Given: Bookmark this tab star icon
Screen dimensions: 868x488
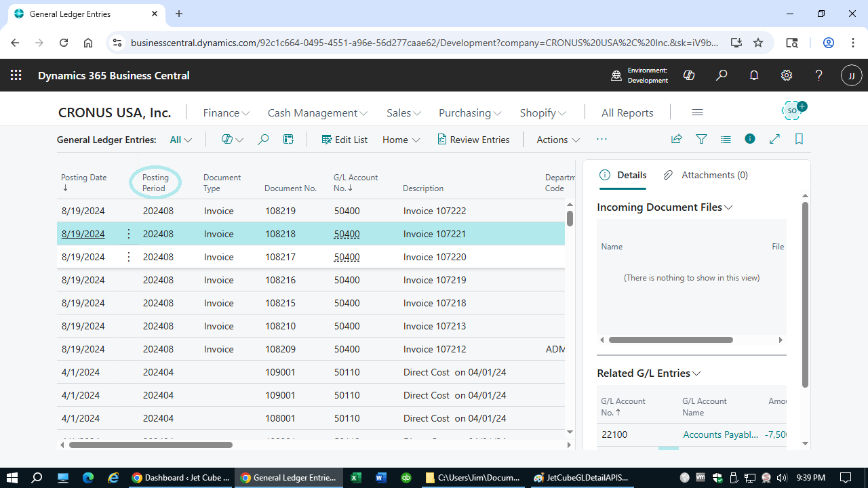Looking at the screenshot, I should (758, 43).
